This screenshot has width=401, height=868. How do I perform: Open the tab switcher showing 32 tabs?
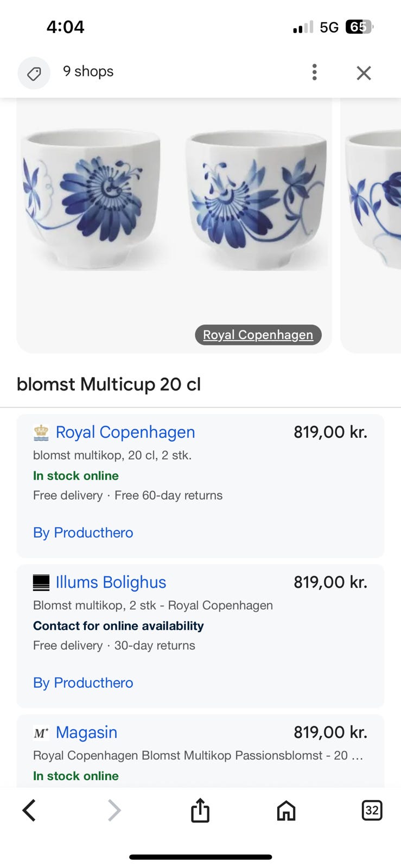(x=372, y=810)
